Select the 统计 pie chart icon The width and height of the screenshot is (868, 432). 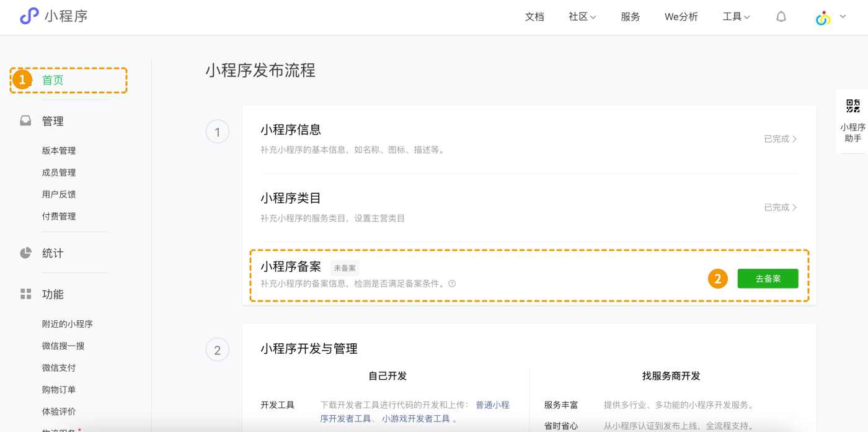[25, 253]
